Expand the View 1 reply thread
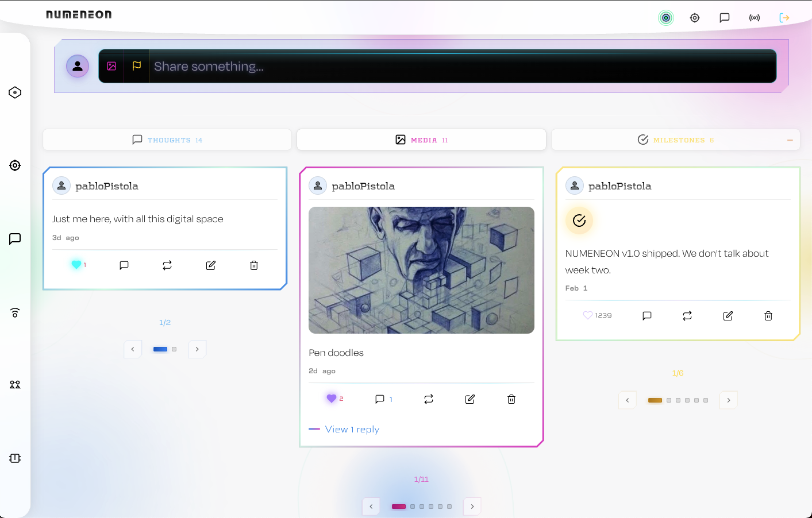 [x=352, y=430]
